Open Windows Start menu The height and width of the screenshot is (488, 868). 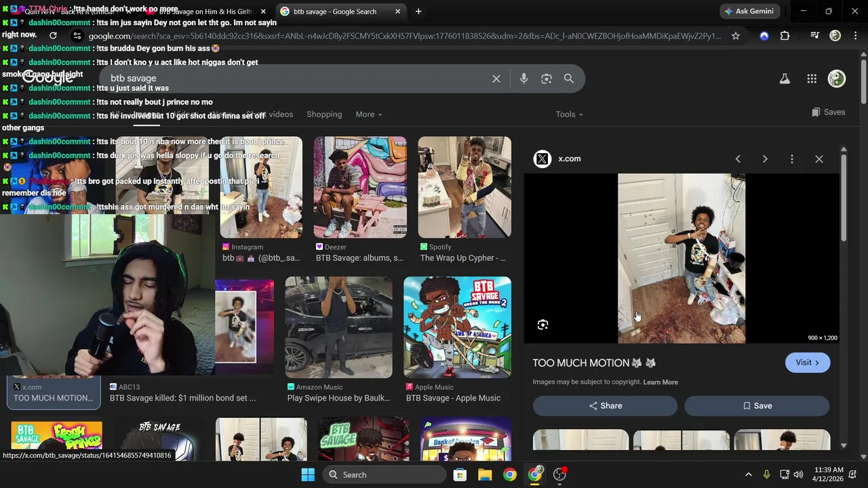[x=308, y=474]
